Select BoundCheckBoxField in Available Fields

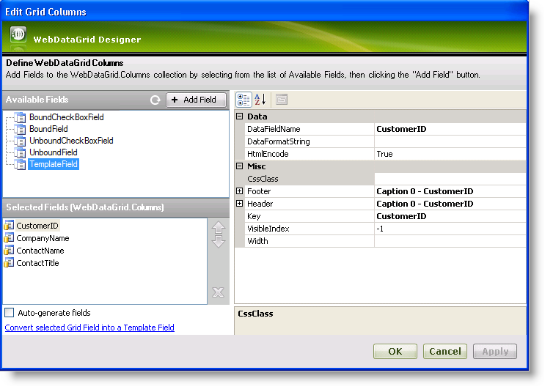(66, 117)
